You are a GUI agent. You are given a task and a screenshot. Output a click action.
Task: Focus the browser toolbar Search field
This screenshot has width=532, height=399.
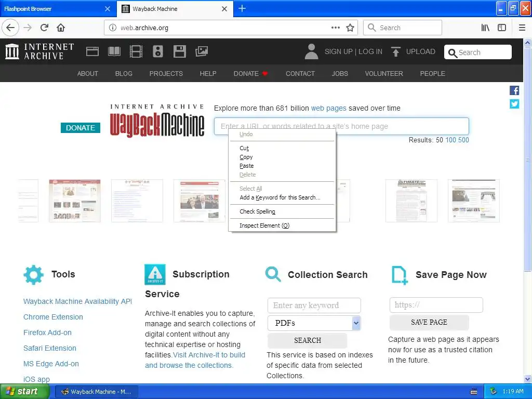(403, 28)
